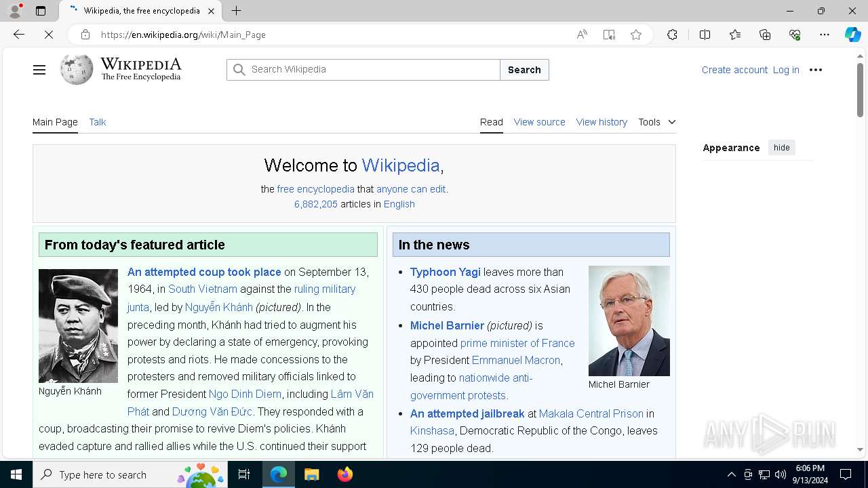
Task: Open the Typhoon Yagi news link
Action: (445, 272)
